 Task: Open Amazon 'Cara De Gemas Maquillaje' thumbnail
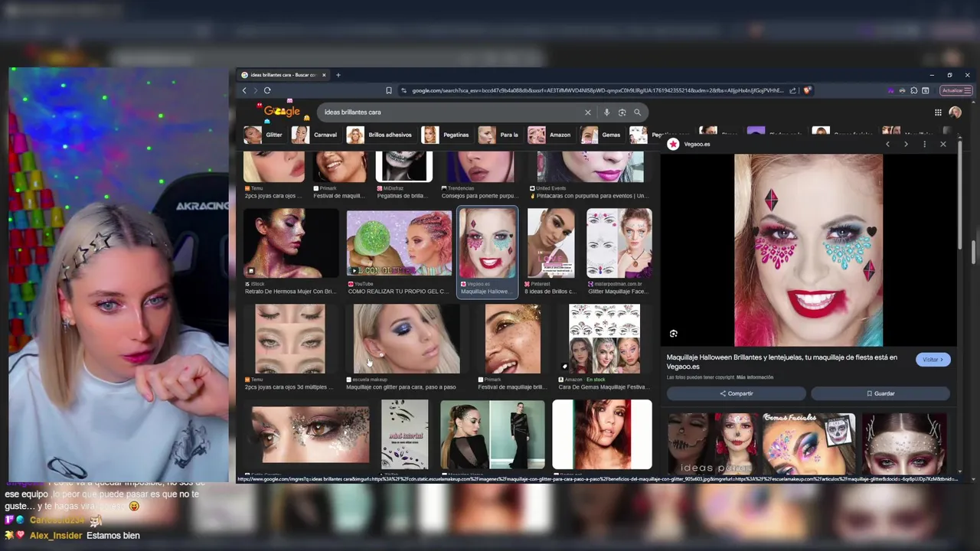point(604,339)
